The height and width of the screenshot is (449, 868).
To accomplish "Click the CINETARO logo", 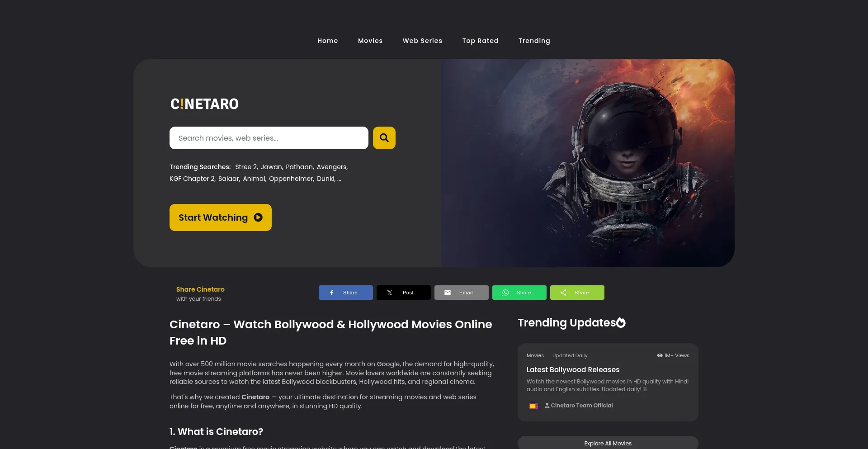I will (204, 104).
